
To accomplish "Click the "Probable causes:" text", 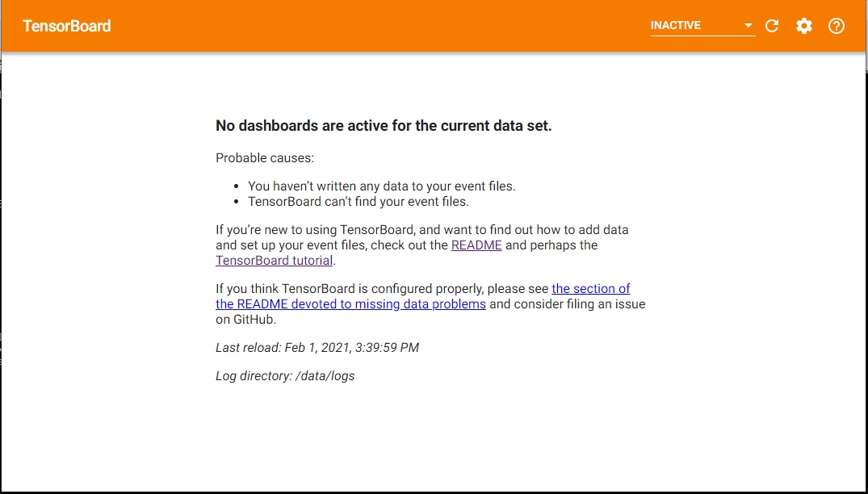I will point(265,158).
